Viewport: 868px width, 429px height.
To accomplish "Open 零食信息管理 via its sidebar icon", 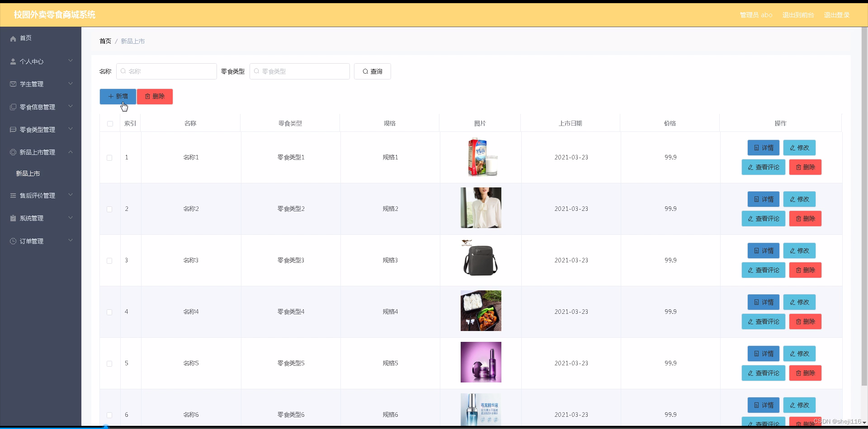I will (x=13, y=107).
